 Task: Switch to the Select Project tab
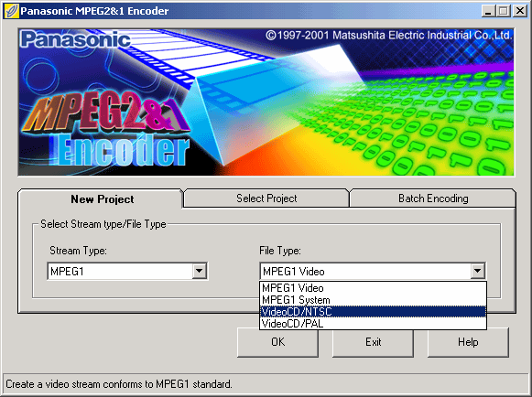[266, 198]
